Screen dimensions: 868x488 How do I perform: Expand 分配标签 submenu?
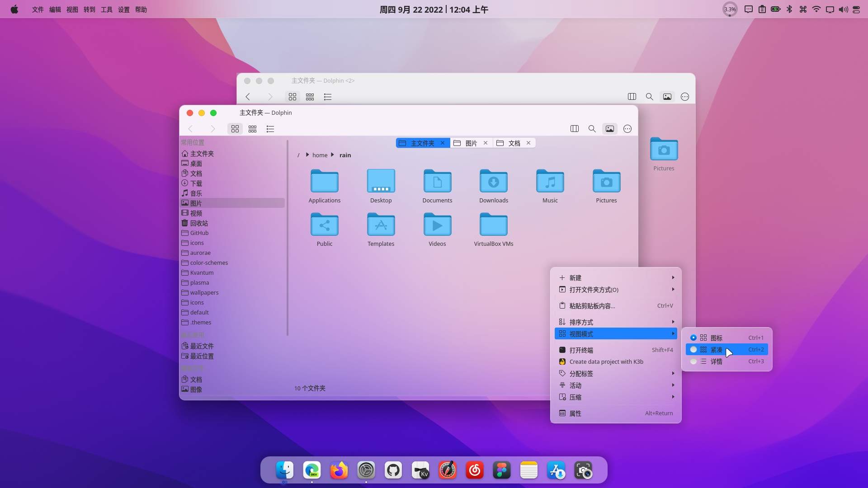616,374
